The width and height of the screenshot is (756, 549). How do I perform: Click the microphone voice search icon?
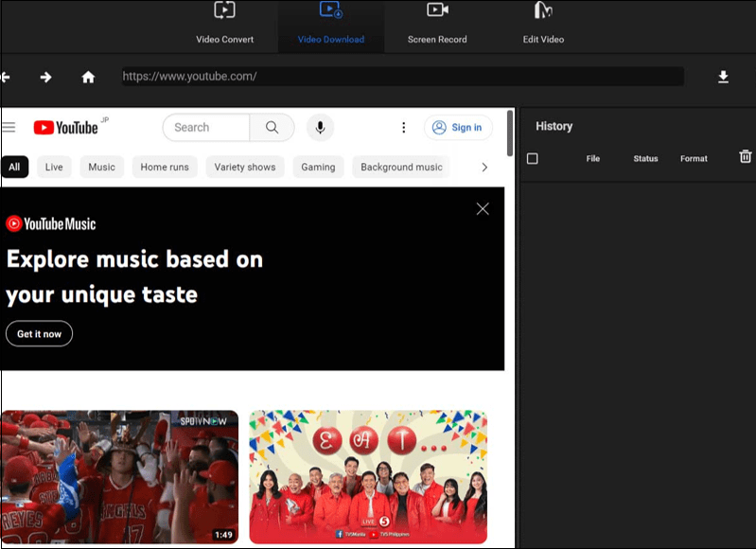point(320,128)
